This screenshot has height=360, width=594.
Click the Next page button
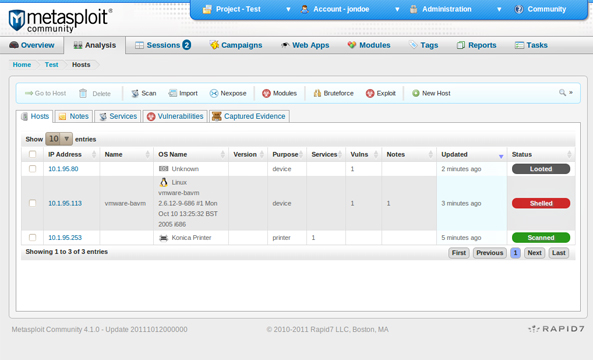535,253
